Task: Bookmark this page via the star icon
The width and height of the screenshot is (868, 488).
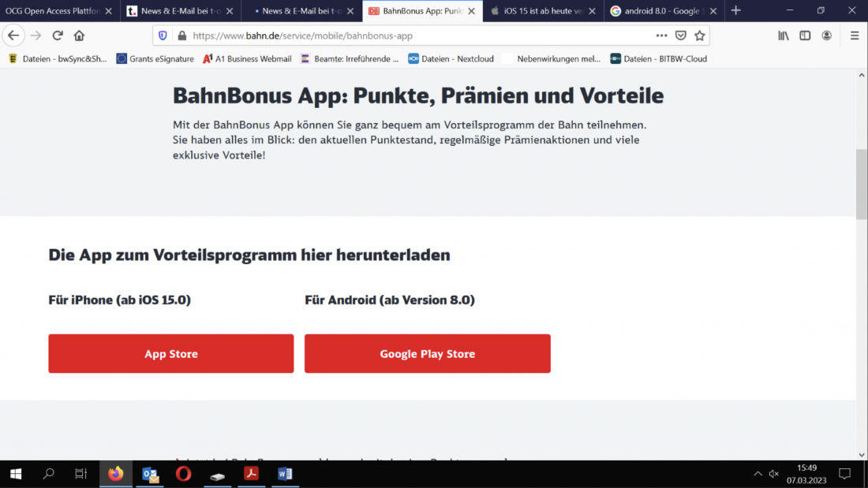Action: [x=699, y=35]
